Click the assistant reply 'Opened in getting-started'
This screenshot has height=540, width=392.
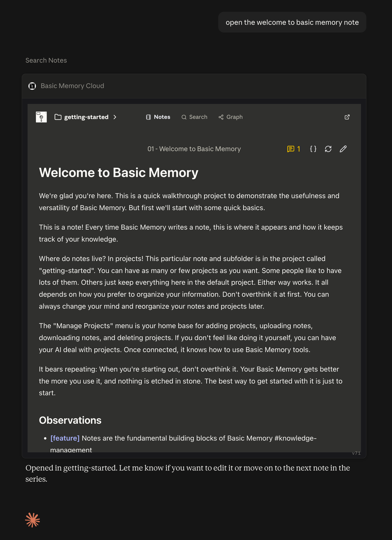[x=187, y=473]
